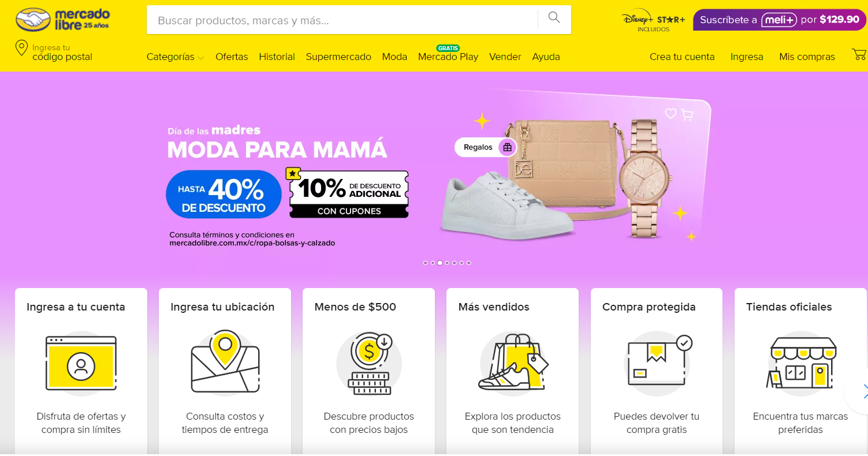The height and width of the screenshot is (456, 868).
Task: Click Suscríbete a meli+ purple button
Action: 779,20
